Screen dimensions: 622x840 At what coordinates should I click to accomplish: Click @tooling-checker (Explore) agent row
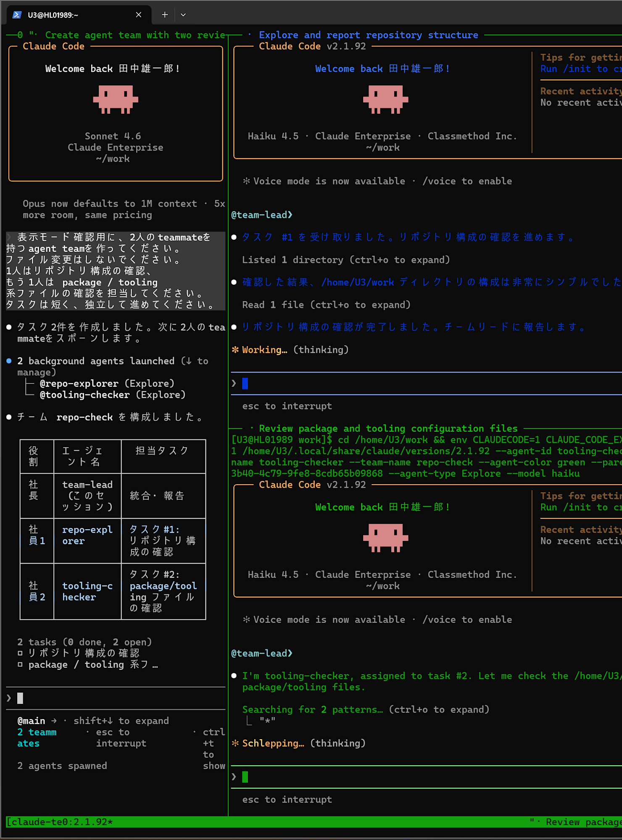[x=112, y=395]
